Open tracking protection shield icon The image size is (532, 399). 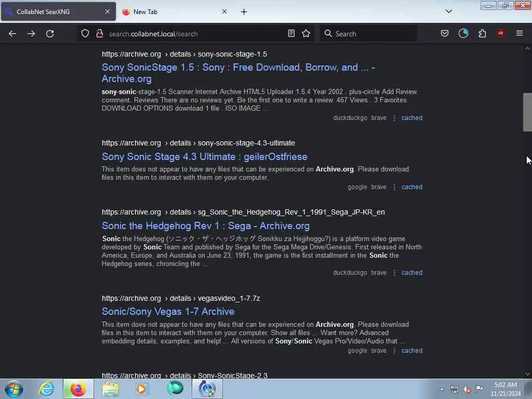coord(85,34)
